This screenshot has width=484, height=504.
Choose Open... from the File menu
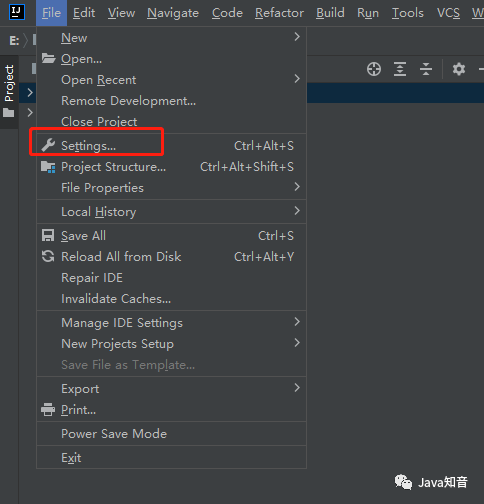tap(171, 59)
